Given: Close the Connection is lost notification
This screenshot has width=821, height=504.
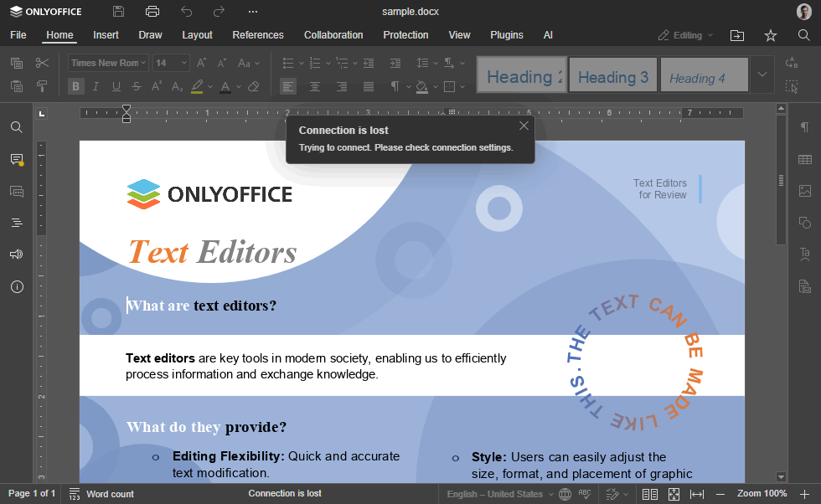Looking at the screenshot, I should pos(524,126).
